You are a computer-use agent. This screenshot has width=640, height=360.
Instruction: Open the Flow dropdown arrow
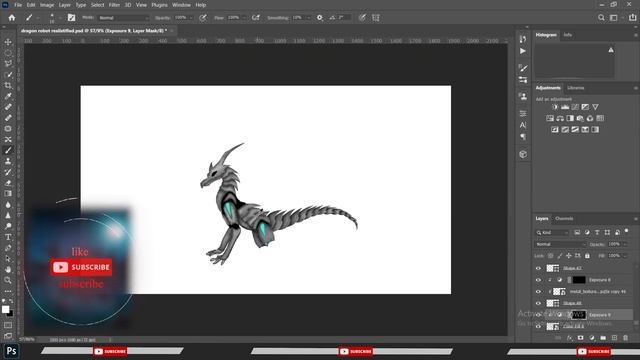(x=244, y=18)
